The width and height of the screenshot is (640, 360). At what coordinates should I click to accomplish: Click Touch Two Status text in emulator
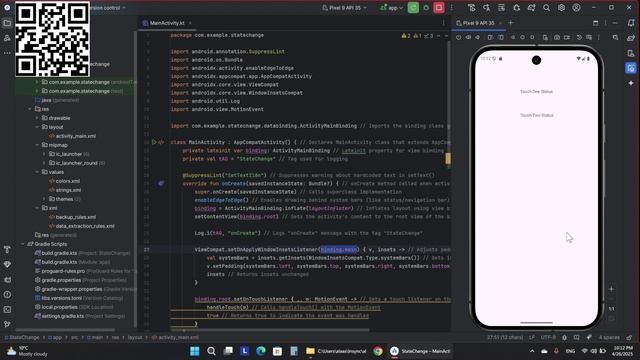pyautogui.click(x=537, y=115)
